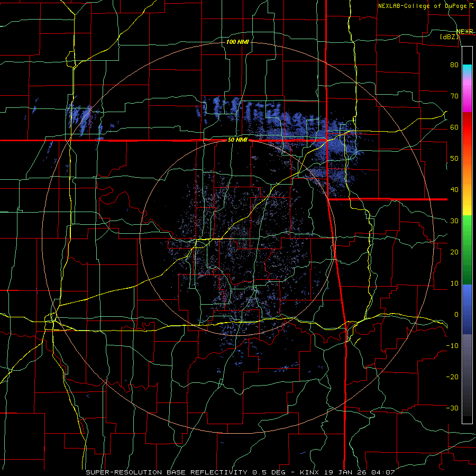Click the 100 NMI range ring label
The image size is (476, 476).
click(x=237, y=42)
